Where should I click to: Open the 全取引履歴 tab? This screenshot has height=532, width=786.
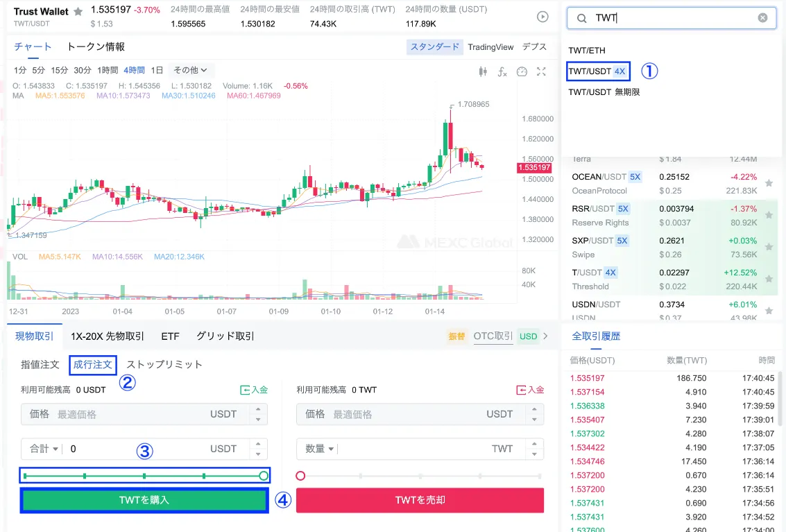coord(596,336)
